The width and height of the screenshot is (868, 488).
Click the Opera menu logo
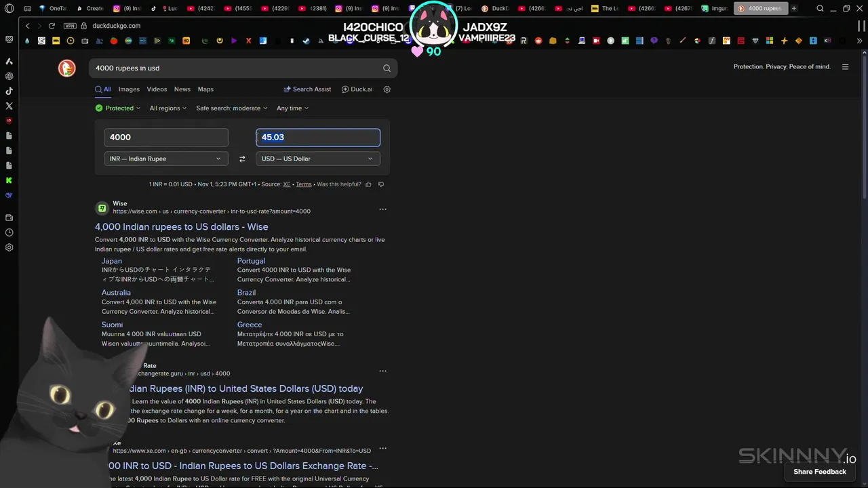click(9, 9)
